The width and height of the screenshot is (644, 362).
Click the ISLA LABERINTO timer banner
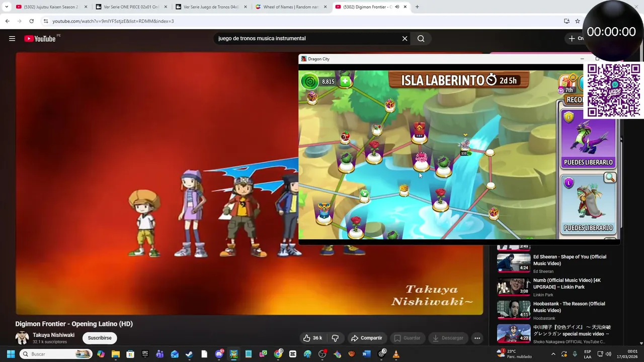[459, 80]
